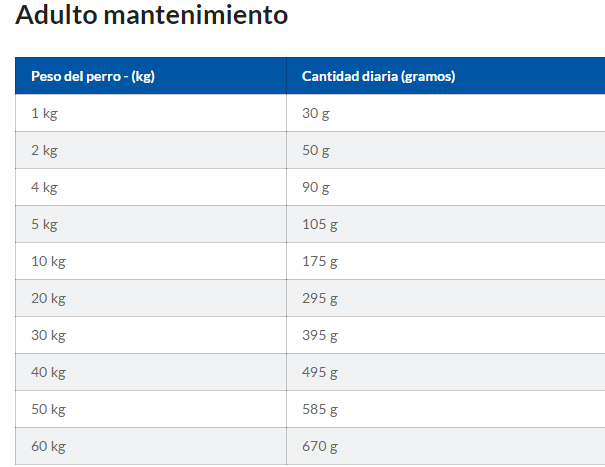Viewport: 605px width, 467px height.
Task: Click the 175 g amount cell
Action: [319, 261]
